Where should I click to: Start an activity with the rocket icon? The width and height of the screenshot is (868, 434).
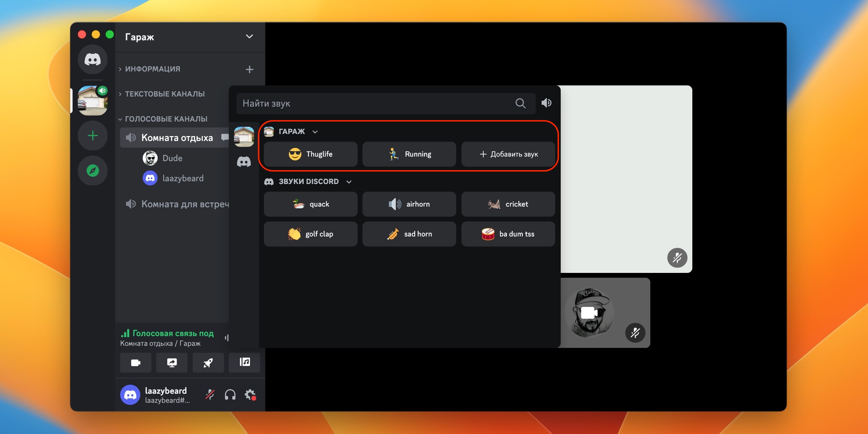pyautogui.click(x=208, y=362)
